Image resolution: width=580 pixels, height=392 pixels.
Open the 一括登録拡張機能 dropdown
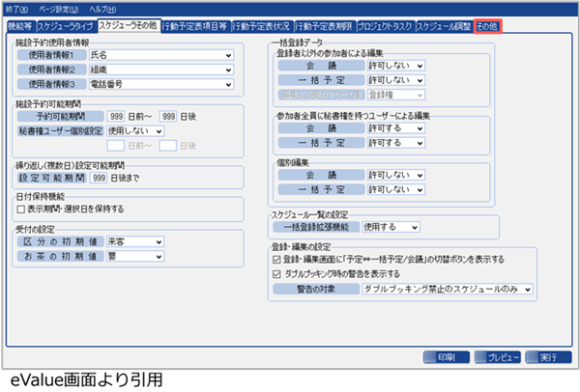[x=391, y=227]
